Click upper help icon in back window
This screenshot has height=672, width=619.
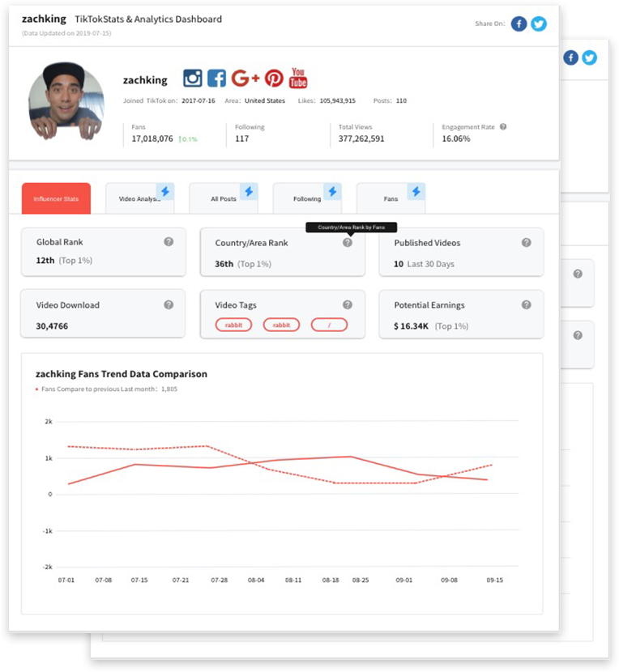tap(578, 274)
